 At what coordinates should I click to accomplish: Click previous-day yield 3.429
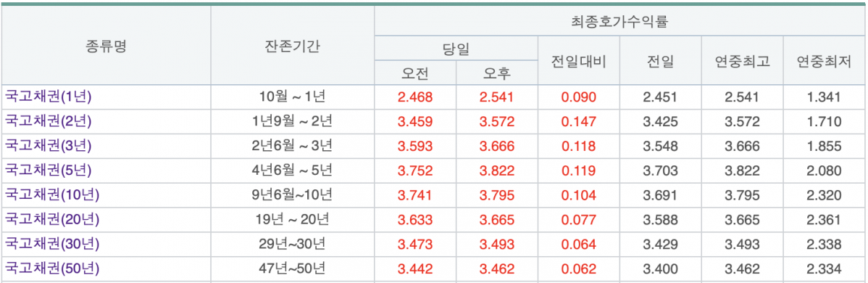[x=660, y=244]
